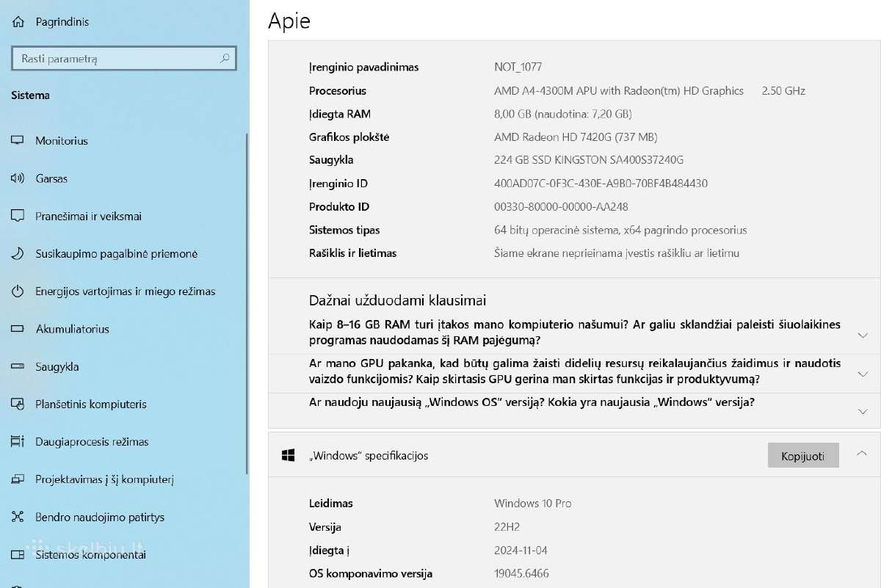Click graphics value AMD Radeon HD 7420G
The height and width of the screenshot is (588, 881).
576,137
